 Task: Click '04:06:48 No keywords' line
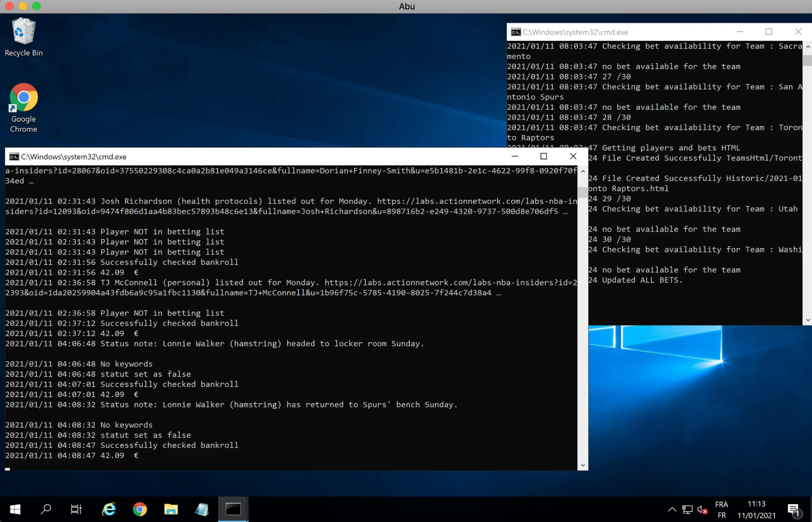[x=79, y=364]
